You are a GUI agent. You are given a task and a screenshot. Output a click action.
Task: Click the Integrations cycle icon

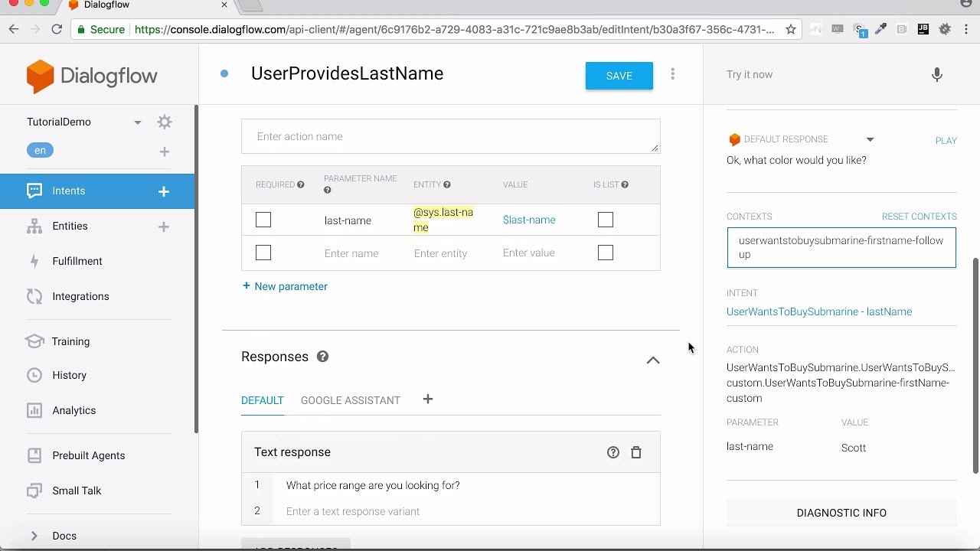(34, 296)
